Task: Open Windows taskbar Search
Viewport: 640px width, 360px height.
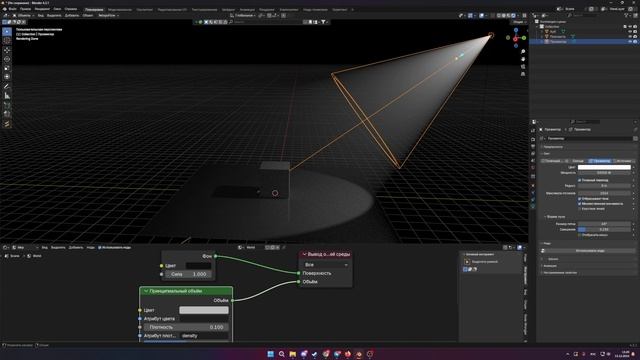Action: click(282, 354)
